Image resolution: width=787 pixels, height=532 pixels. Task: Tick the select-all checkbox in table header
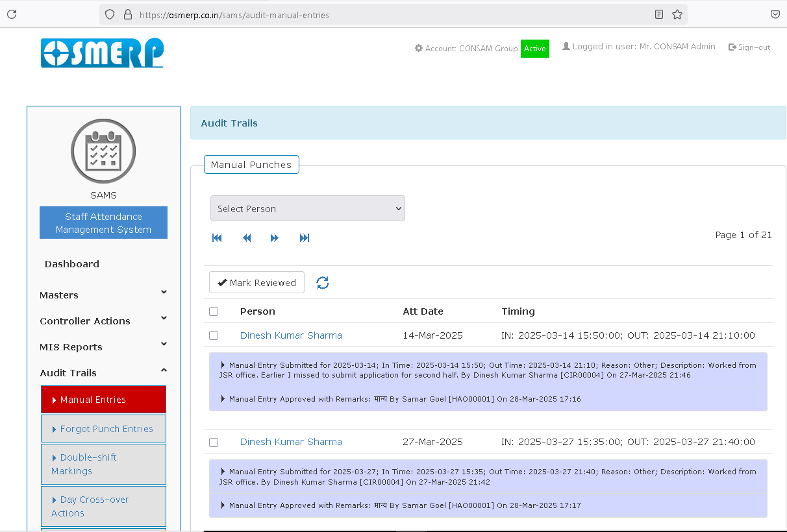pyautogui.click(x=214, y=311)
